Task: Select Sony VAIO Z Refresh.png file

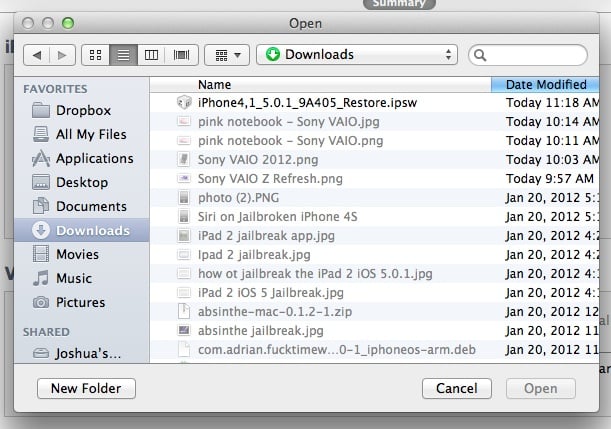Action: 374,179
